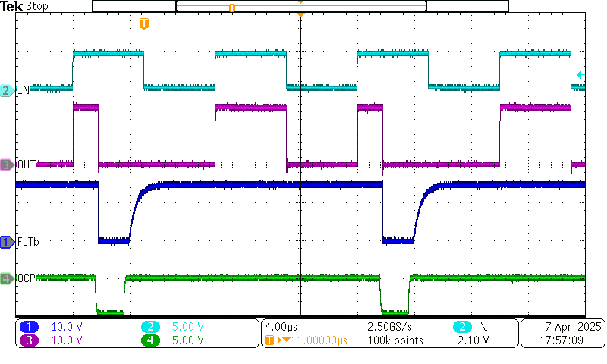Click the waveform record view bar
This screenshot has width=607, height=364.
(x=300, y=7)
